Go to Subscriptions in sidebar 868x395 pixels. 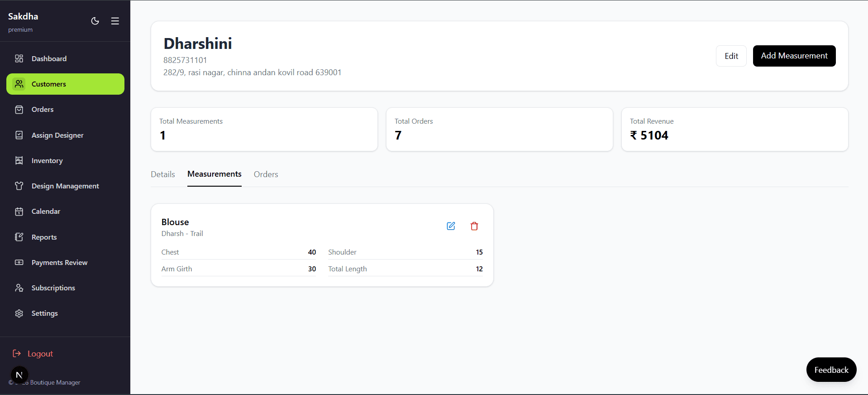pyautogui.click(x=65, y=288)
